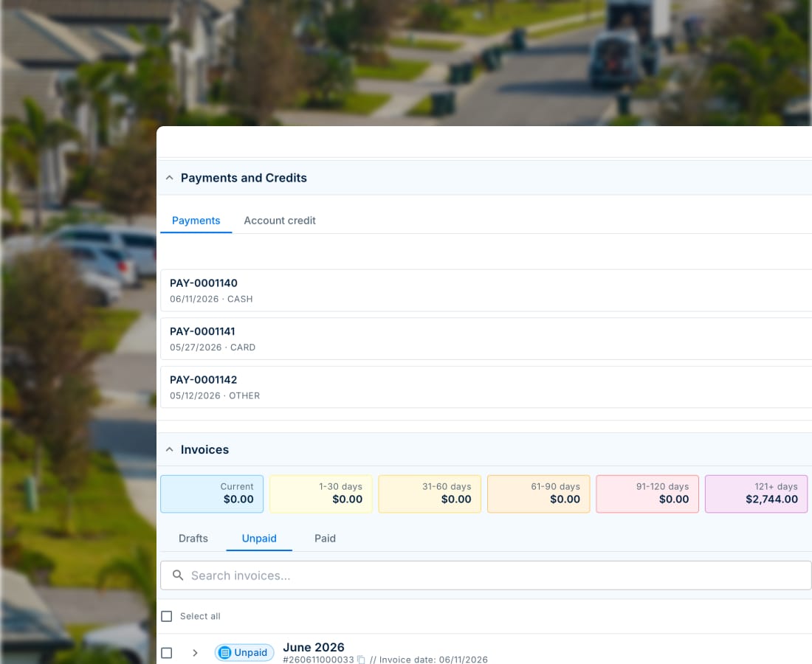Switch to the Account credit tab
812x664 pixels.
[x=280, y=221]
